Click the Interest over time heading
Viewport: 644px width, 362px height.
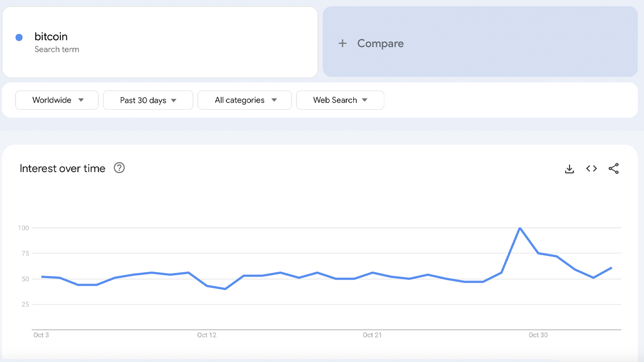[62, 168]
